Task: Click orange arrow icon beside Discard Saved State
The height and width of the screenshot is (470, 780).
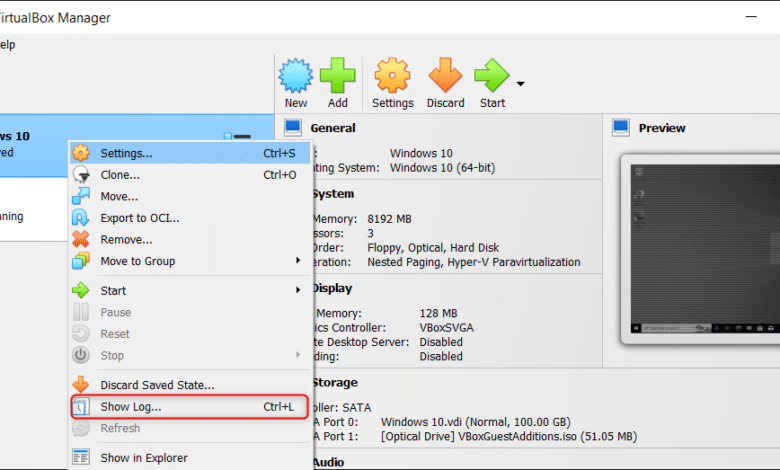Action: point(81,384)
